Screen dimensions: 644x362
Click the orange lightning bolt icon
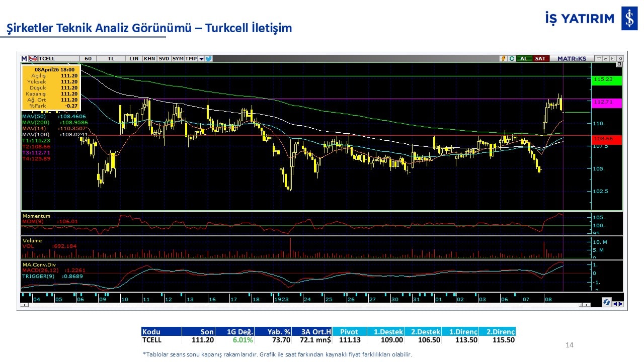[503, 59]
